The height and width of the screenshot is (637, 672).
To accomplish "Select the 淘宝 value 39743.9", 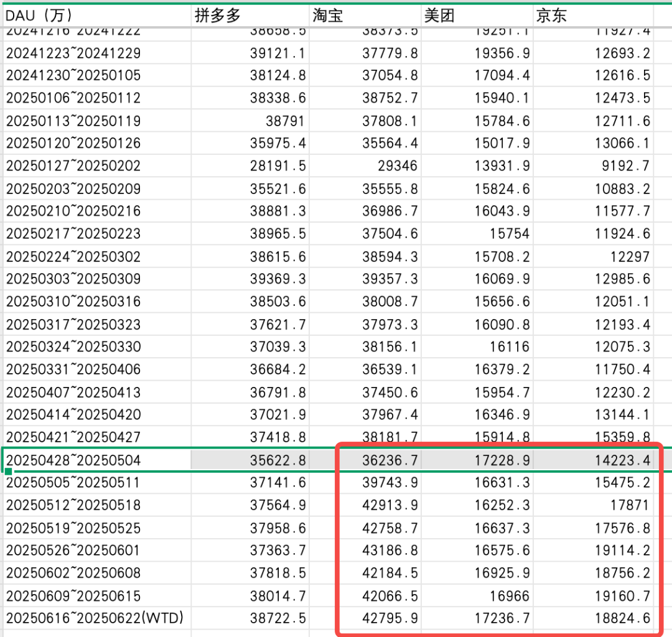I will point(365,483).
